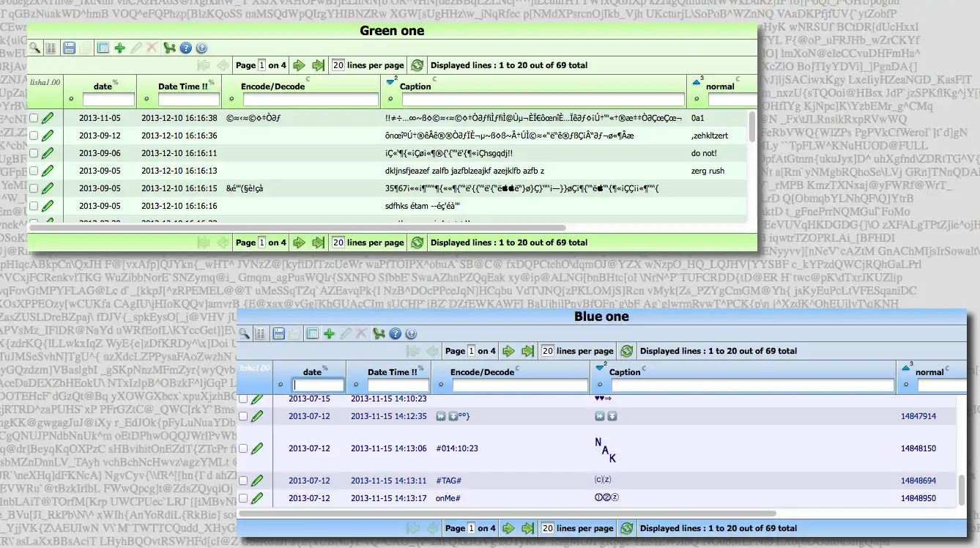Open value 14847914 in Blue one

pos(918,416)
